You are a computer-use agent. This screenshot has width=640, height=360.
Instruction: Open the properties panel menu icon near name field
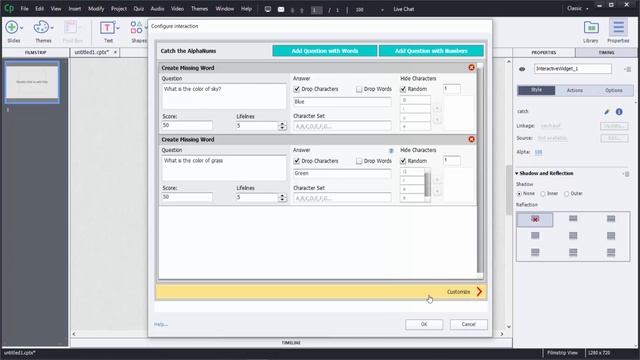coord(628,69)
